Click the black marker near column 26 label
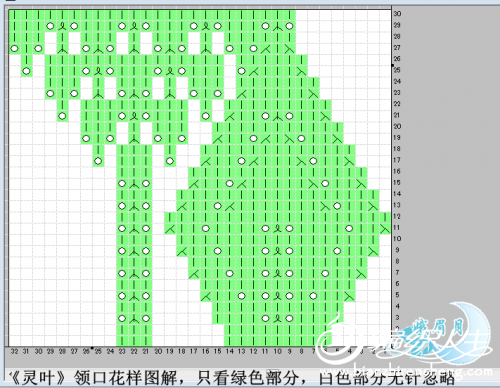 (x=92, y=348)
